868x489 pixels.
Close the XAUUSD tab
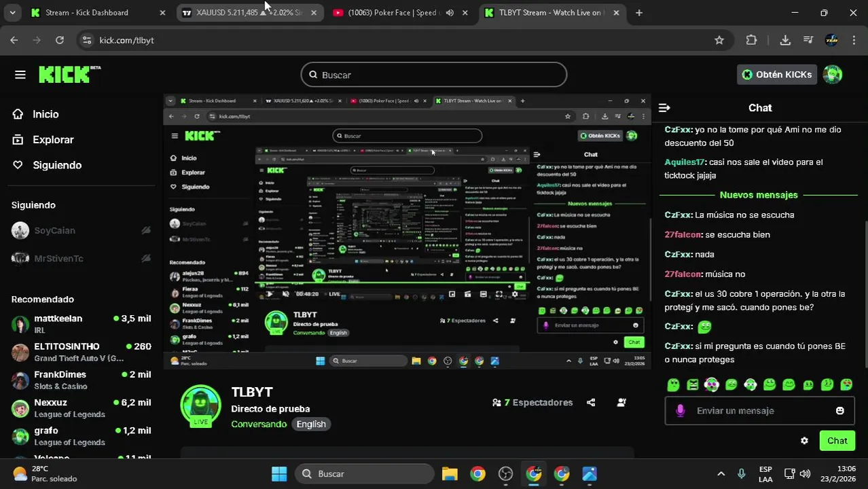313,13
